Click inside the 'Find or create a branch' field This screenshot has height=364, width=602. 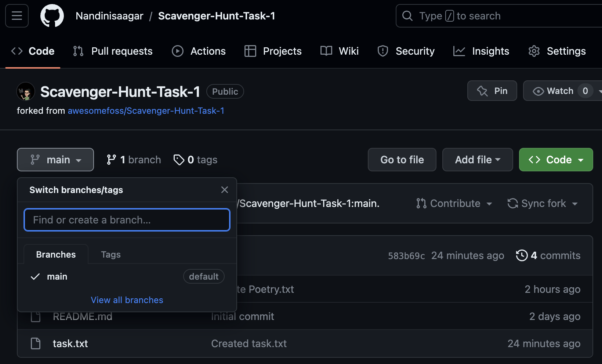point(127,220)
